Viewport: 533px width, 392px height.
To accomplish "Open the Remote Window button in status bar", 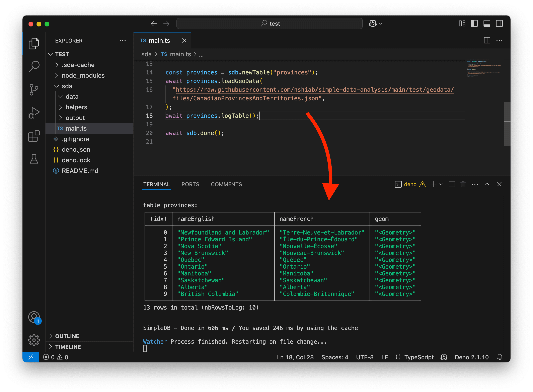I will (31, 357).
